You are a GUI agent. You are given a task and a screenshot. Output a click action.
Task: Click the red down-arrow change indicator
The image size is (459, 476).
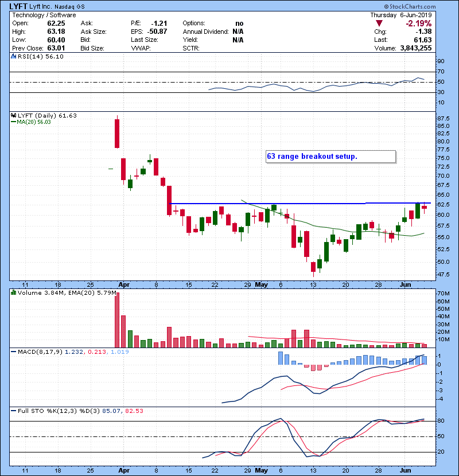point(379,23)
